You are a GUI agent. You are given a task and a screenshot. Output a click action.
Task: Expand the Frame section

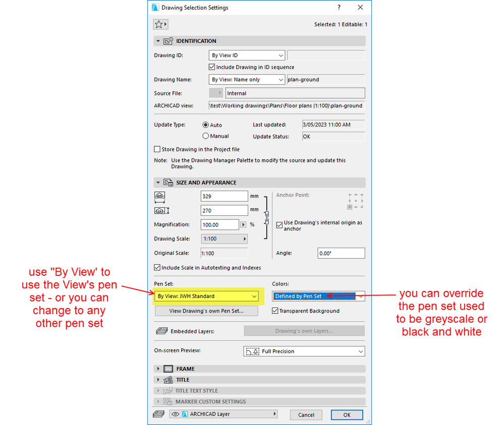click(158, 369)
